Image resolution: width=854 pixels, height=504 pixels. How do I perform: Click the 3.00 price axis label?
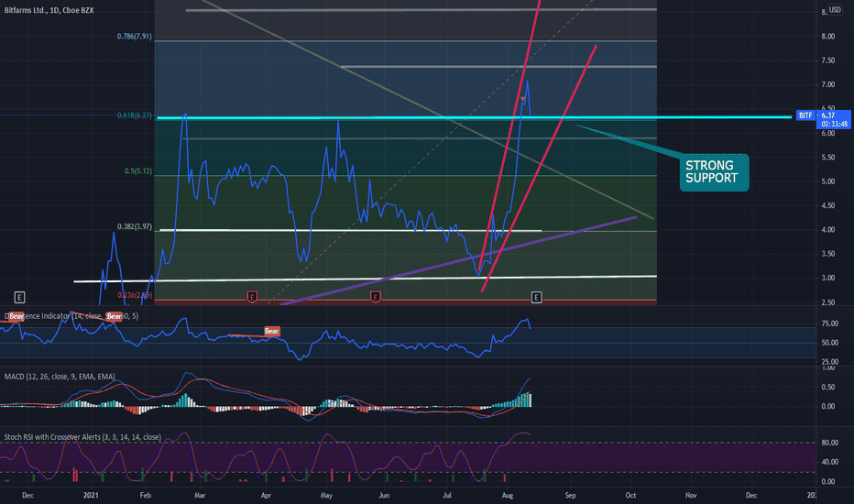827,278
